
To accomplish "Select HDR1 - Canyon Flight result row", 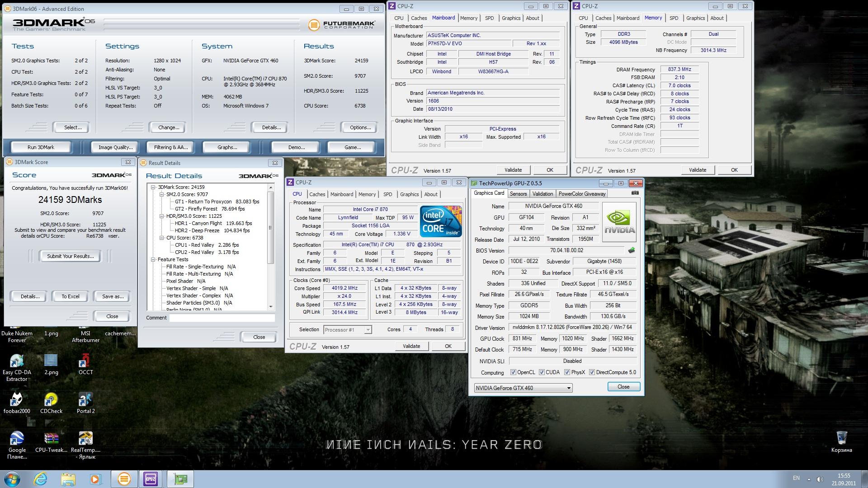I will 213,223.
